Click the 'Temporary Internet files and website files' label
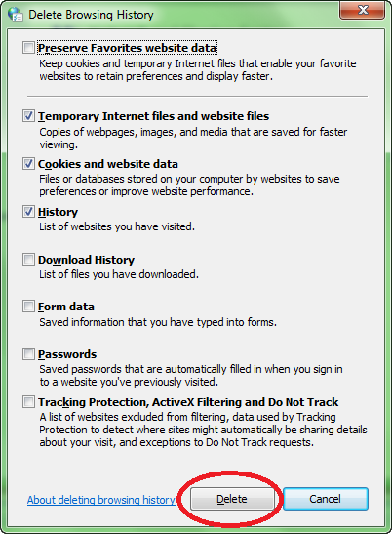The width and height of the screenshot is (392, 534). [x=153, y=116]
